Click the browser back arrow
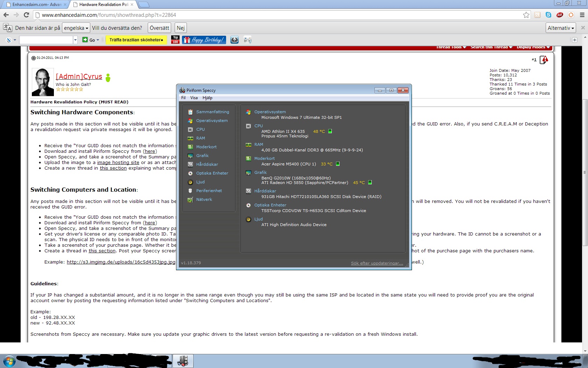The height and width of the screenshot is (368, 588). [x=6, y=15]
